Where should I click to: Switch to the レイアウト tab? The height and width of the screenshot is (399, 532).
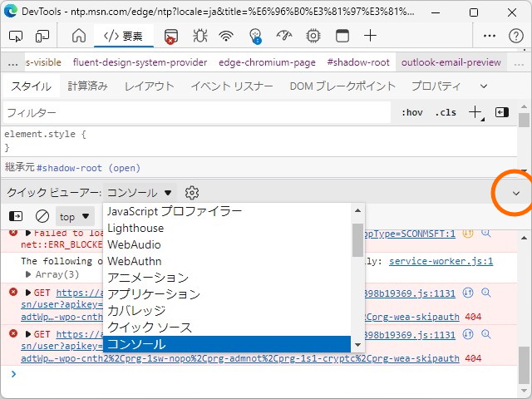(x=150, y=86)
